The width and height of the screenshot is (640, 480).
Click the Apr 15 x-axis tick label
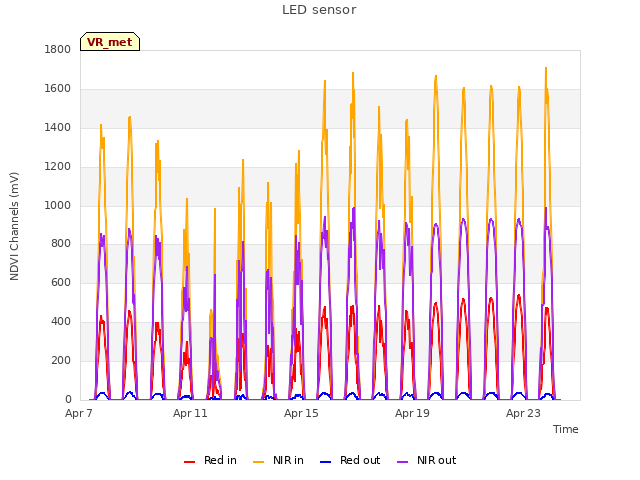(301, 413)
